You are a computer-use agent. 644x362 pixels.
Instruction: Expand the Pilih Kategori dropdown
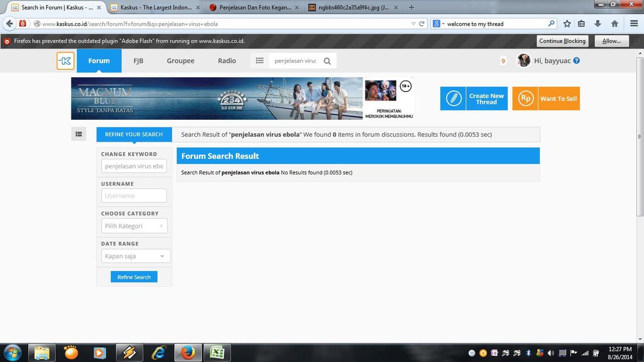tap(134, 226)
